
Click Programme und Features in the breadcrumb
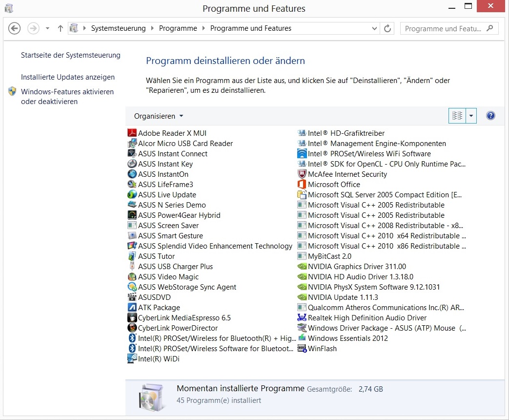point(251,28)
